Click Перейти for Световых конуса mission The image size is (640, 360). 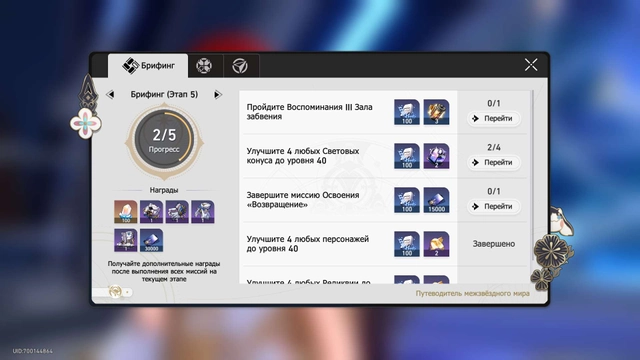(493, 162)
